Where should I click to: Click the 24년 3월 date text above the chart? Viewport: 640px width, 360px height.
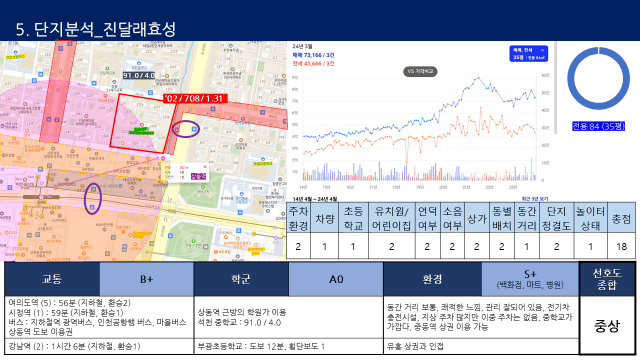pos(302,47)
